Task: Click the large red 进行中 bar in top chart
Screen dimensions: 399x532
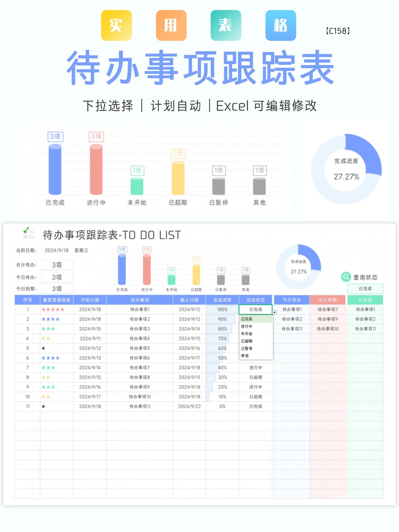Action: pos(96,169)
